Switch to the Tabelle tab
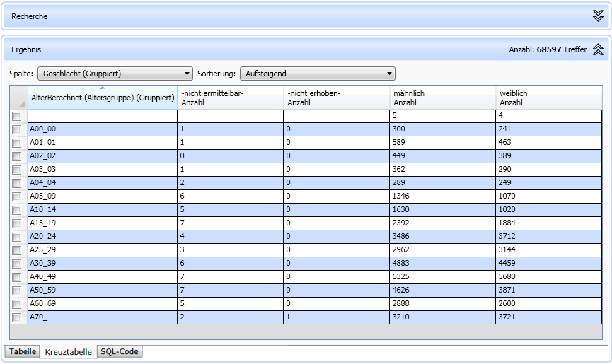The width and height of the screenshot is (612, 364). pyautogui.click(x=22, y=351)
